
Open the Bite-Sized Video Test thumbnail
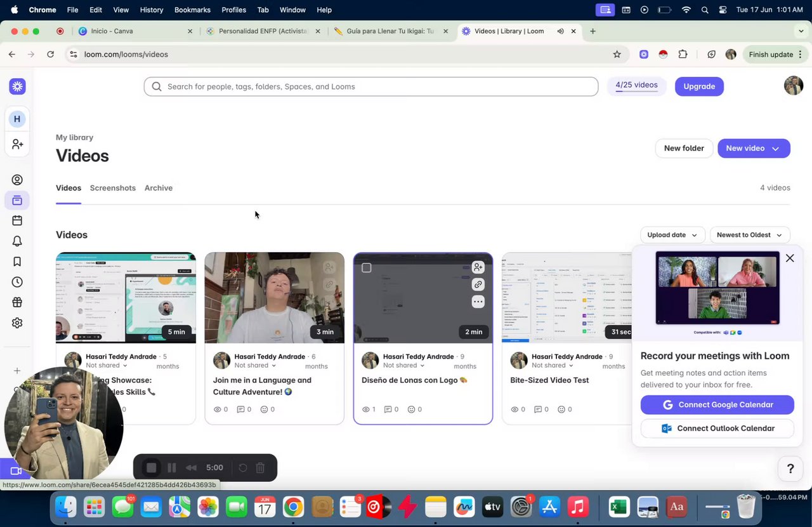566,298
